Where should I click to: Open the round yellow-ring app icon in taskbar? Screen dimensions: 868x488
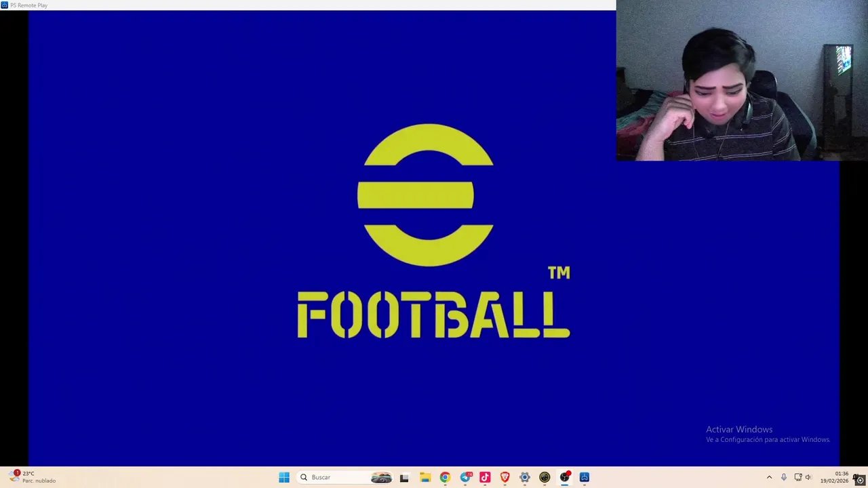[x=545, y=477]
